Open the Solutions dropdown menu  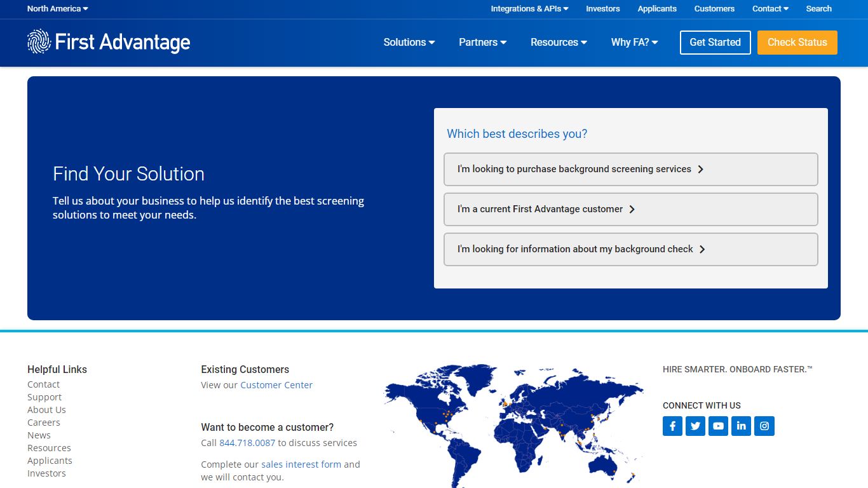pyautogui.click(x=409, y=43)
